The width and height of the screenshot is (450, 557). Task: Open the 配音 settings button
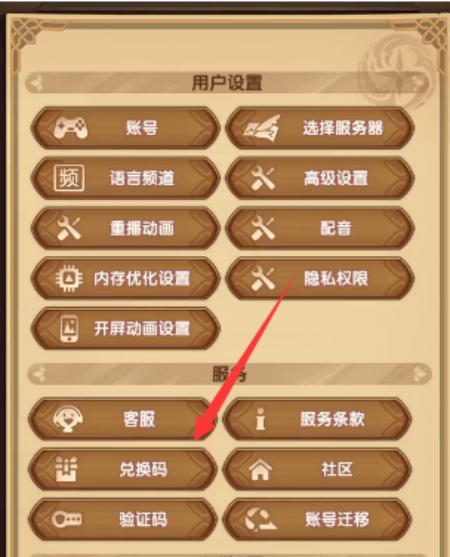pyautogui.click(x=320, y=228)
